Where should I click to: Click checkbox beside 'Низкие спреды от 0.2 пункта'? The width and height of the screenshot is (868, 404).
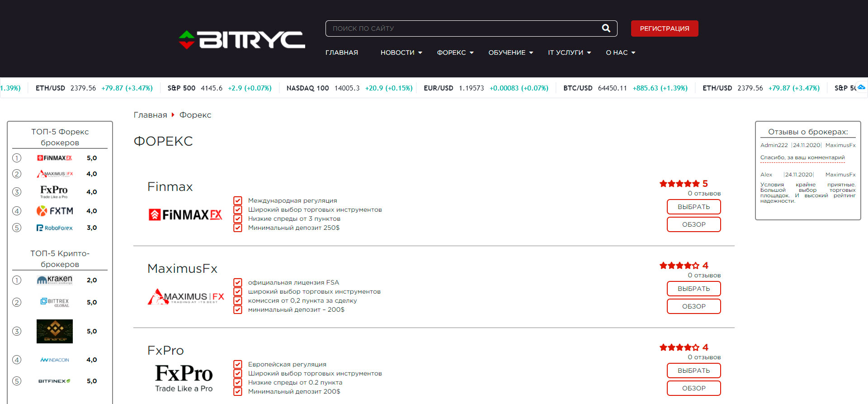coord(238,382)
